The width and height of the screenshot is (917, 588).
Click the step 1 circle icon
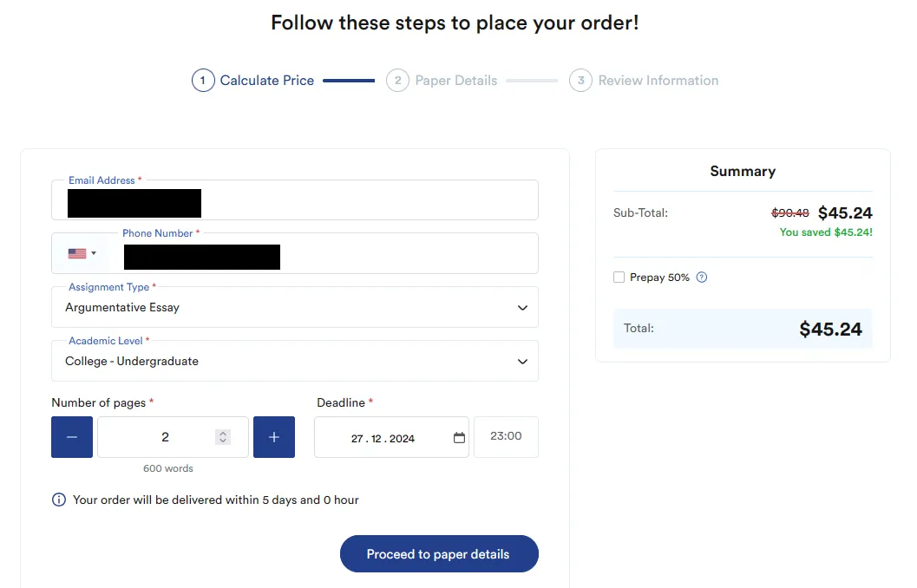[203, 80]
